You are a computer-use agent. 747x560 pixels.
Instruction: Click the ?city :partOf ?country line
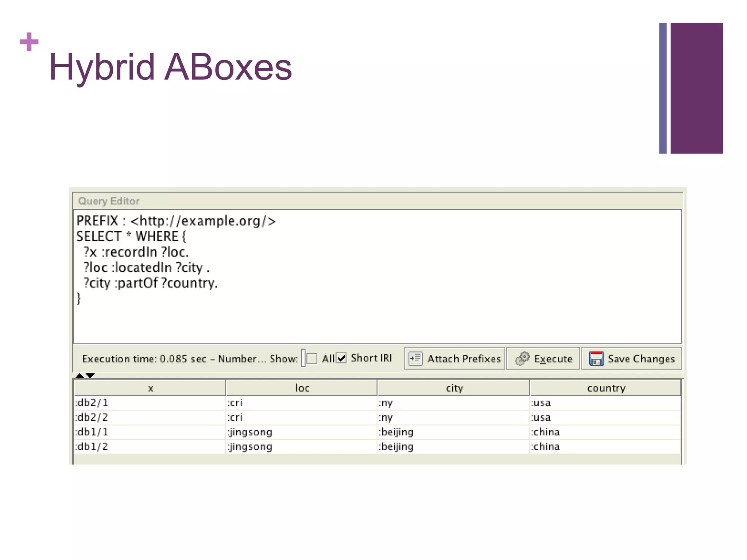point(150,283)
